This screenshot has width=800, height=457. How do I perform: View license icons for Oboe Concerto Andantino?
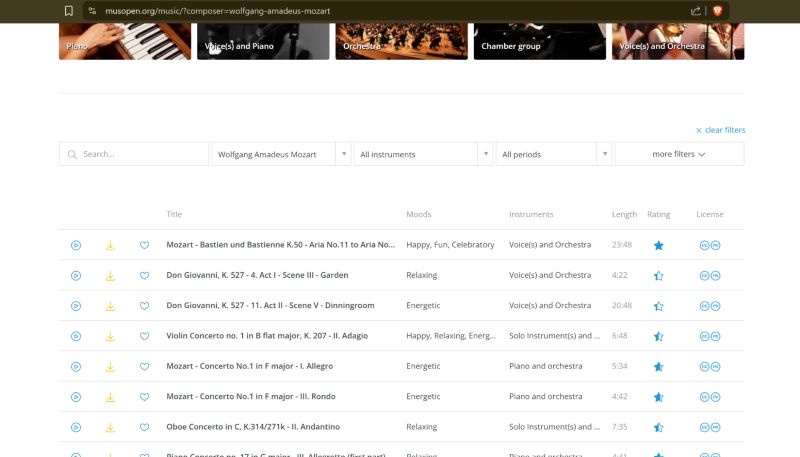(x=710, y=427)
